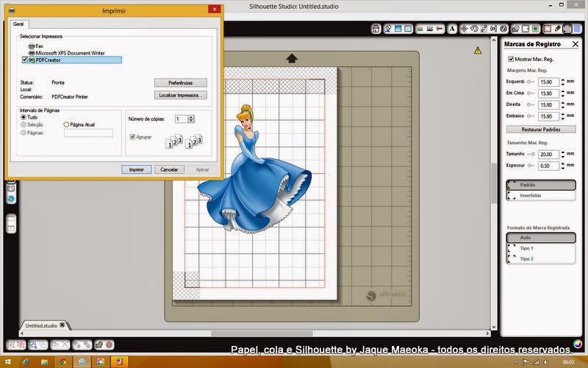The image size is (588, 368).
Task: Click the Tamanho stepper arrows
Action: point(562,155)
